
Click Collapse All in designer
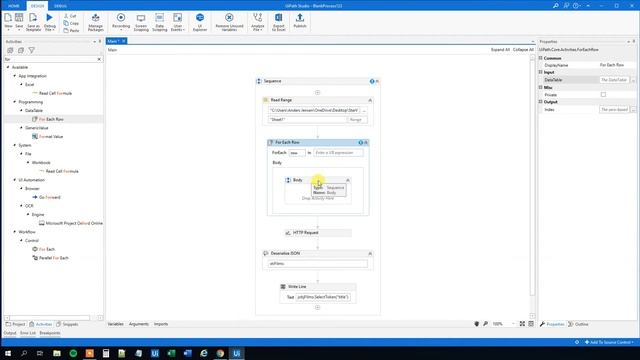(523, 49)
